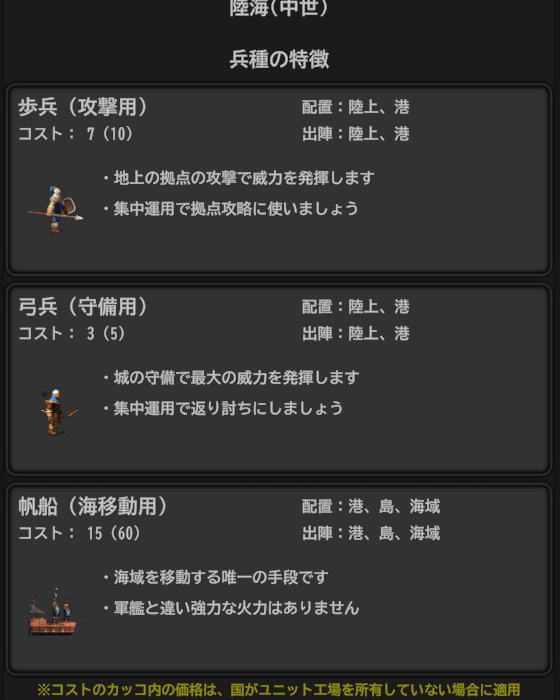The height and width of the screenshot is (700, 560).
Task: Click ship 配置：港、島、海域 label
Action: [x=371, y=506]
